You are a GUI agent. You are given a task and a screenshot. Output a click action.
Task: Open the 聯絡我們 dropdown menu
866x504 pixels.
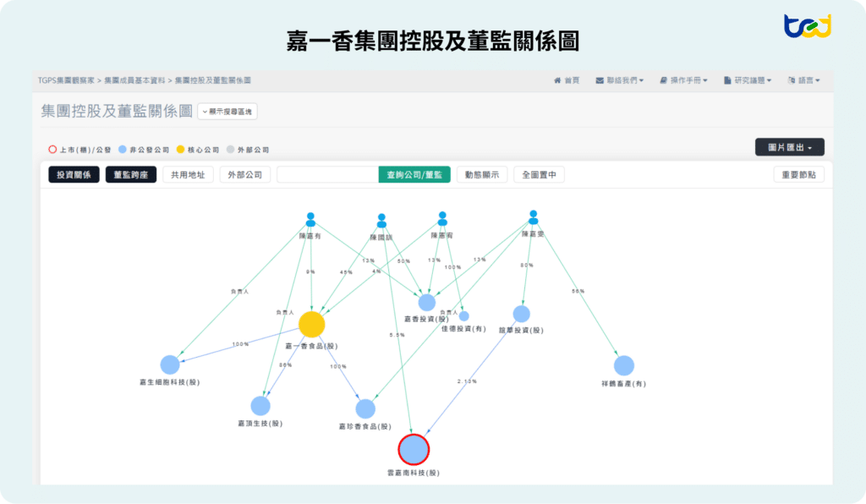point(620,80)
